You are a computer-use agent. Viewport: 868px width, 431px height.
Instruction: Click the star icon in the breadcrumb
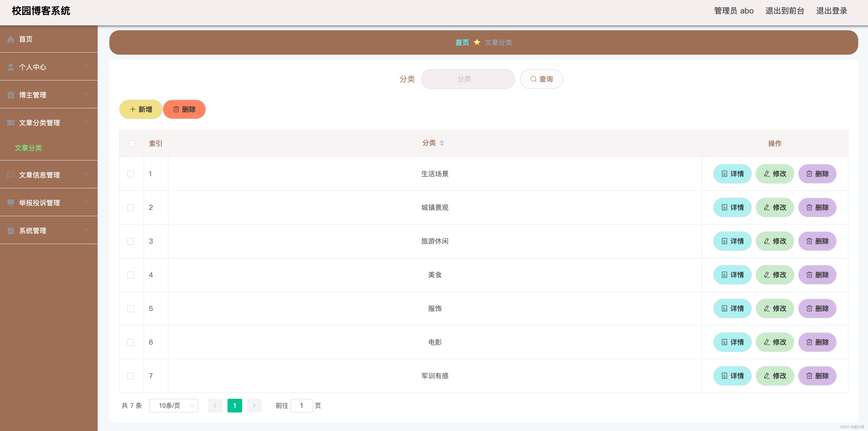pos(476,42)
